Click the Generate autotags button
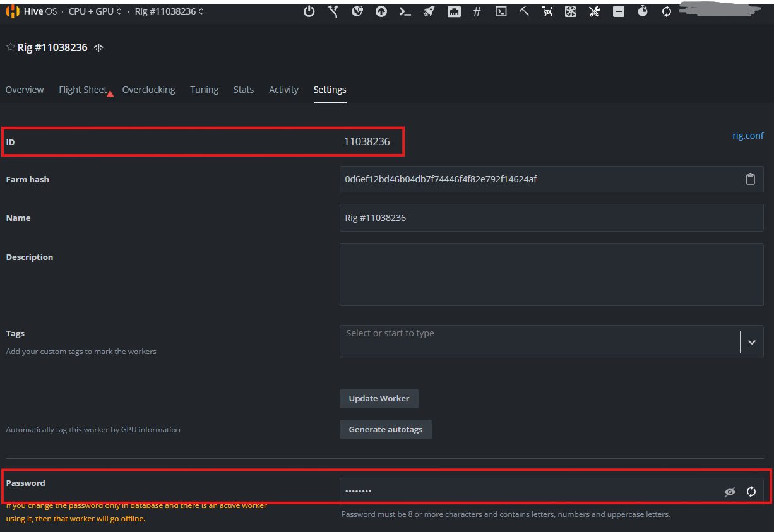The width and height of the screenshot is (774, 532). pyautogui.click(x=386, y=429)
